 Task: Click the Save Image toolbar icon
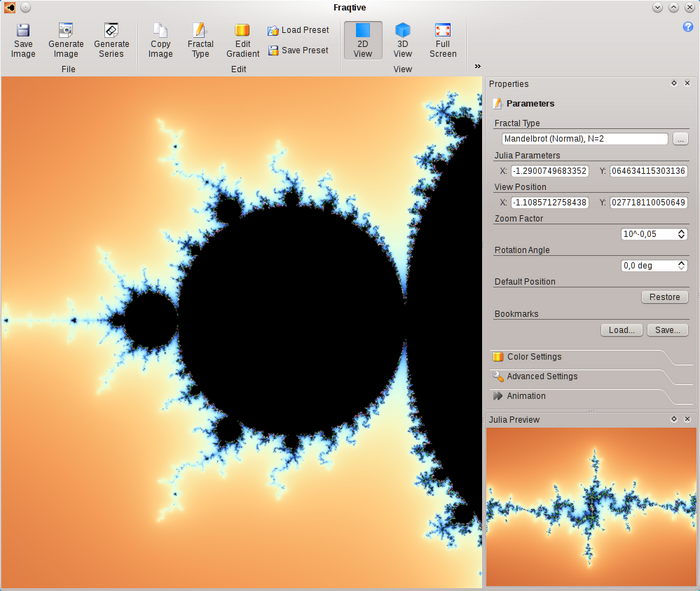tap(23, 40)
